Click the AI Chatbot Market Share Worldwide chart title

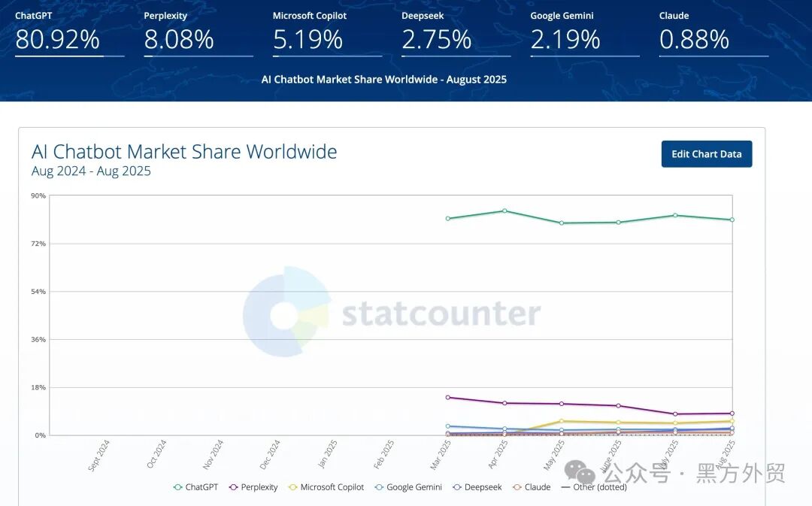184,152
